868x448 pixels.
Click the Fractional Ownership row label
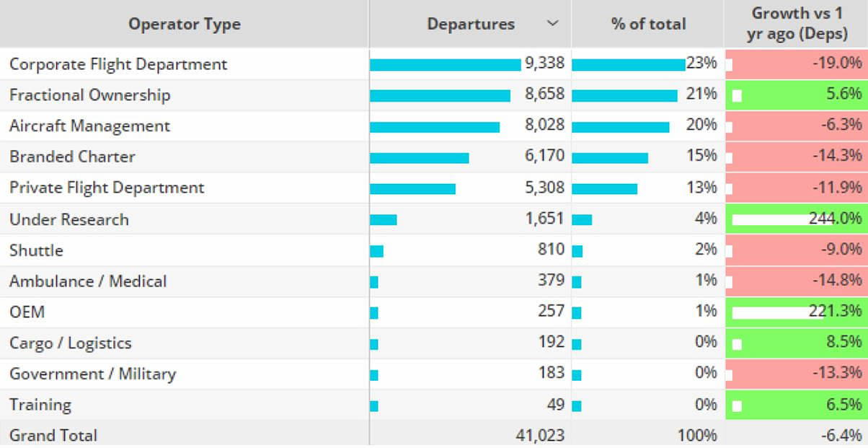pyautogui.click(x=90, y=95)
